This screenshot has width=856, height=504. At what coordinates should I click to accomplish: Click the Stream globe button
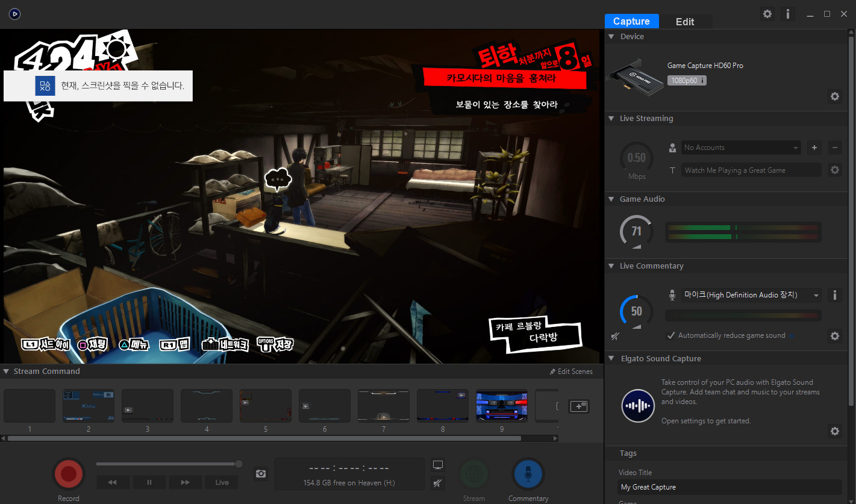474,475
